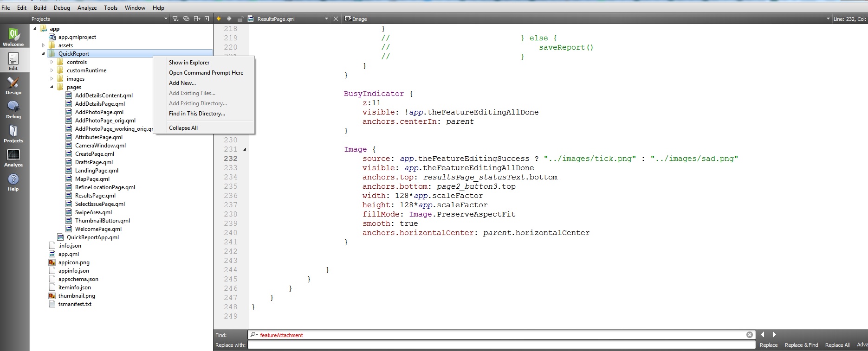Image resolution: width=868 pixels, height=351 pixels.
Task: Click the Line 232 position indicator
Action: pyautogui.click(x=850, y=19)
